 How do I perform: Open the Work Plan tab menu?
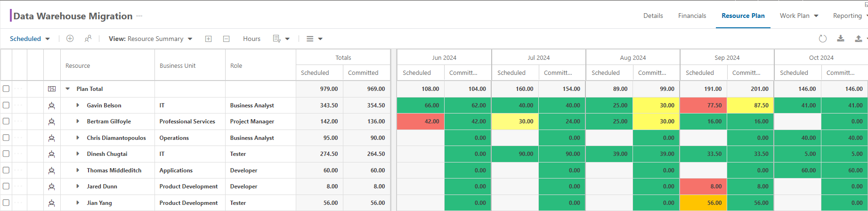tap(799, 16)
